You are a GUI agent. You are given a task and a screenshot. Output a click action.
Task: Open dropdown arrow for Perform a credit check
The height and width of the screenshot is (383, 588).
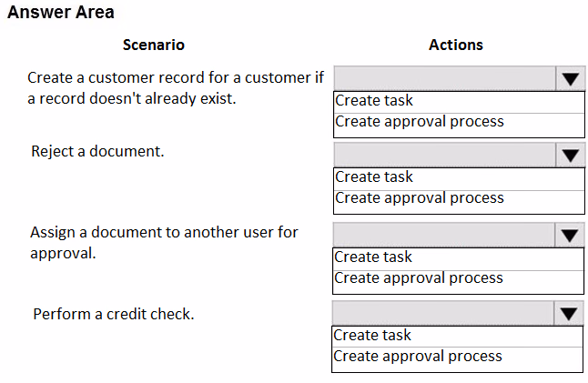point(569,313)
